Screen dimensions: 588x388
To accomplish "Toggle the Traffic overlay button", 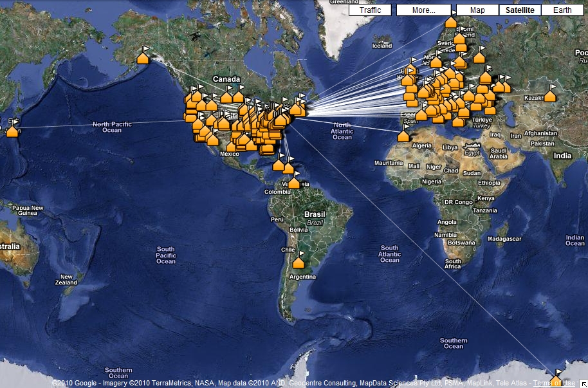I will [370, 10].
